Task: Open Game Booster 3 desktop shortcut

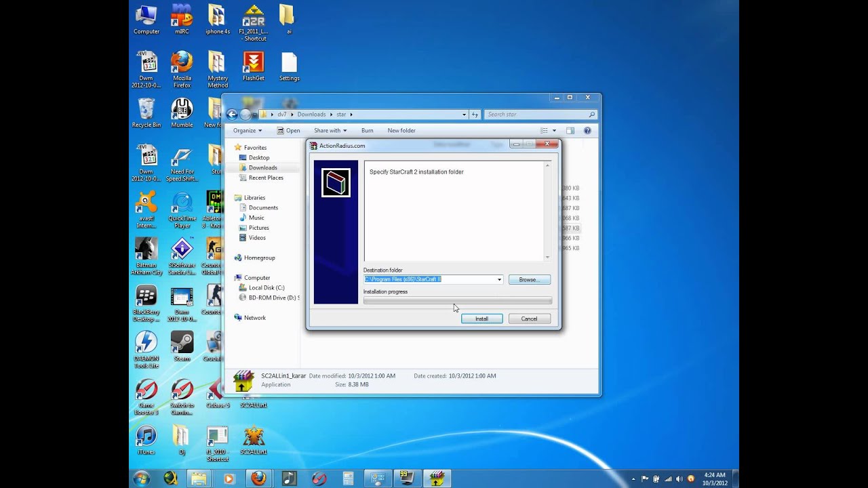Action: click(146, 397)
